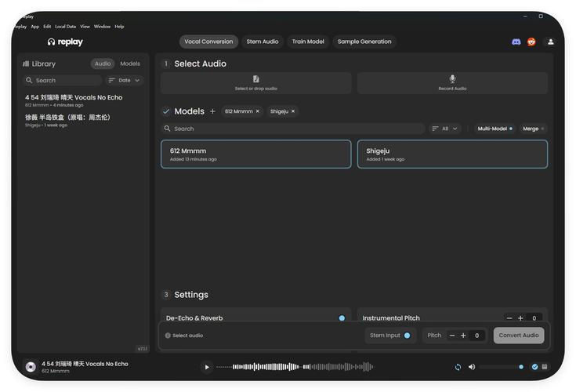Remove the 612 Mmmm model chip

pyautogui.click(x=258, y=111)
